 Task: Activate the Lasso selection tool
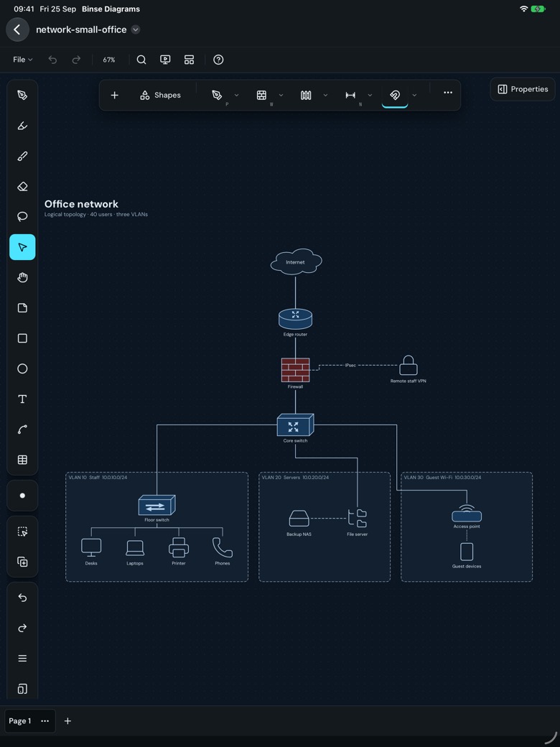click(x=22, y=217)
